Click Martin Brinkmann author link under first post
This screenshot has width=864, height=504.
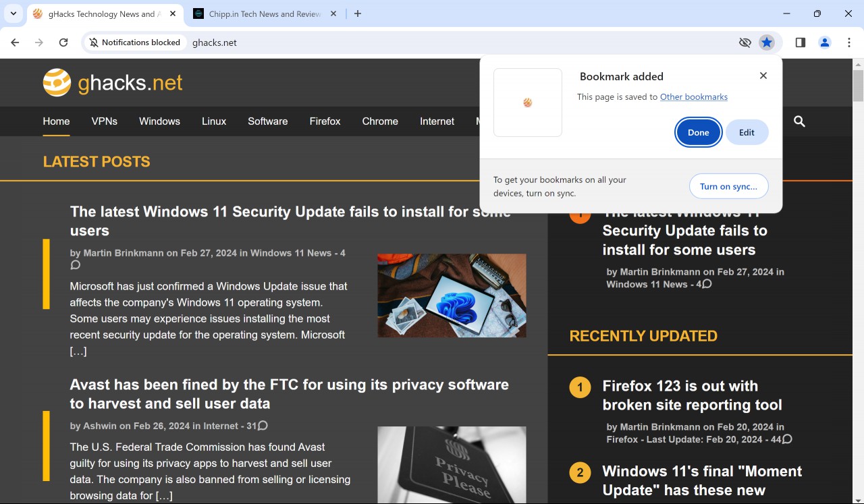coord(123,253)
